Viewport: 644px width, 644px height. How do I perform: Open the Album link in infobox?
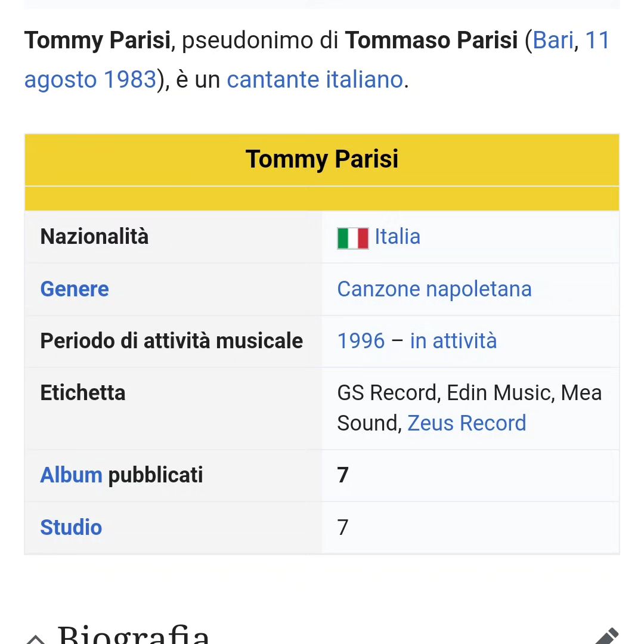(x=71, y=475)
